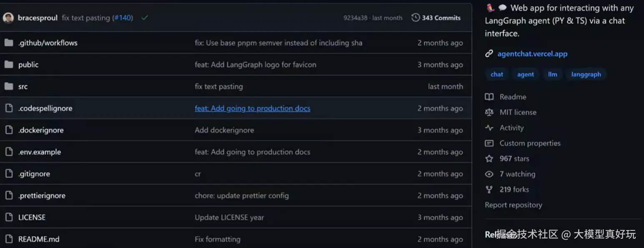
Task: Click the green commit status checkmark
Action: point(145,18)
